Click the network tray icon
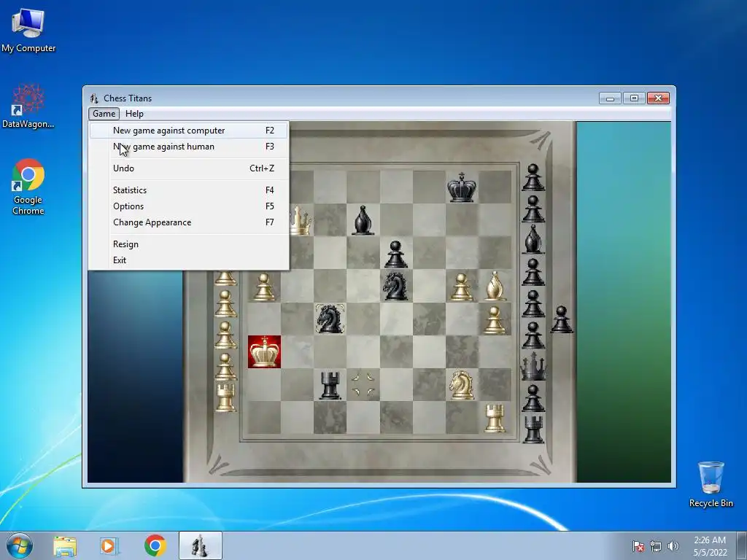 (x=656, y=546)
